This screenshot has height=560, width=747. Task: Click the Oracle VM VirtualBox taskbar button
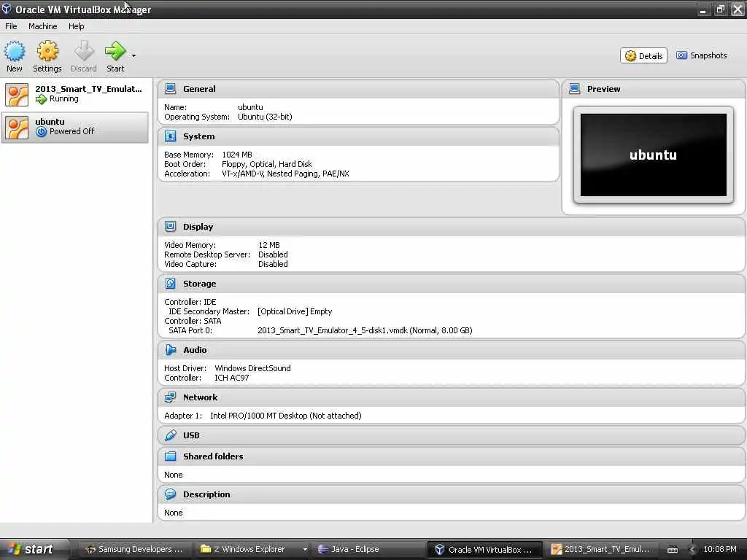(x=485, y=550)
